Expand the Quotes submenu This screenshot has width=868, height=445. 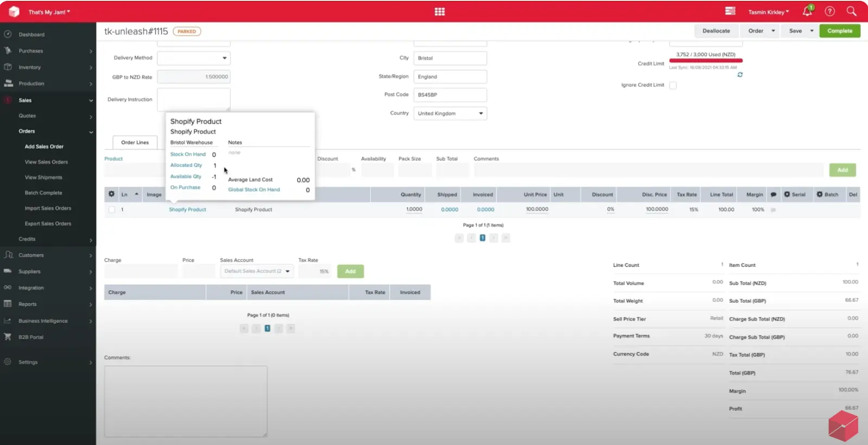point(91,117)
